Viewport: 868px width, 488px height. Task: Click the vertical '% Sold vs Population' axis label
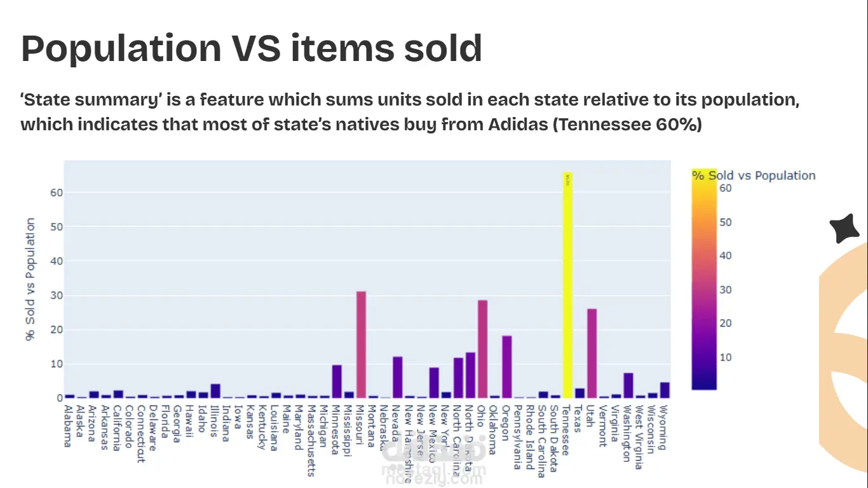point(31,279)
